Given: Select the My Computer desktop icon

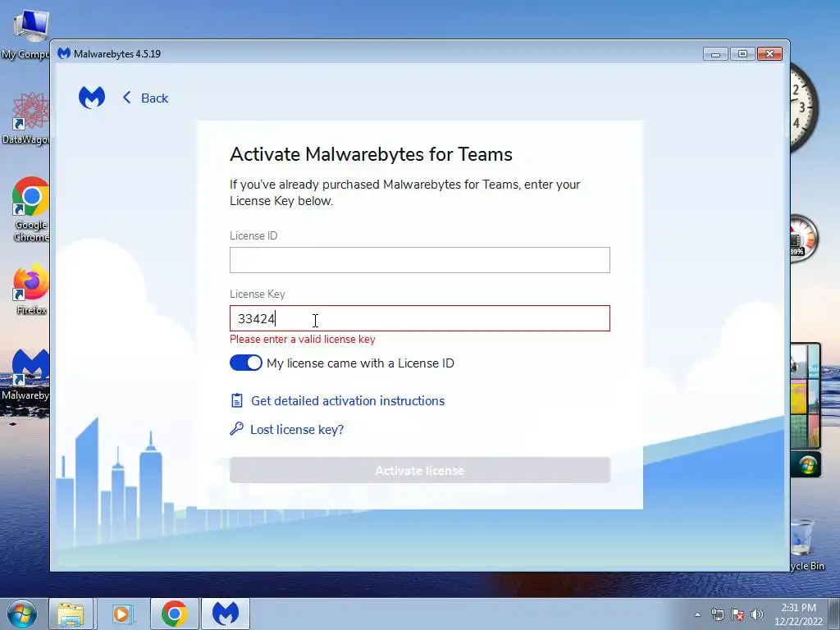Looking at the screenshot, I should pyautogui.click(x=25, y=33).
